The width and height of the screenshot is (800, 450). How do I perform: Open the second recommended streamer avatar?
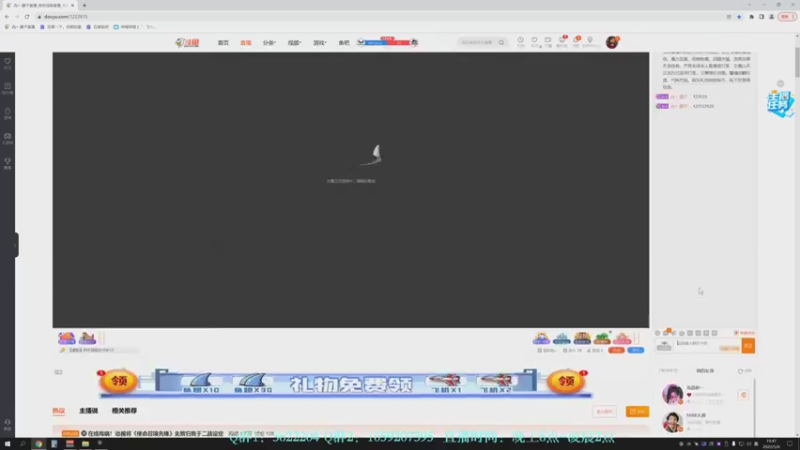pyautogui.click(x=672, y=422)
